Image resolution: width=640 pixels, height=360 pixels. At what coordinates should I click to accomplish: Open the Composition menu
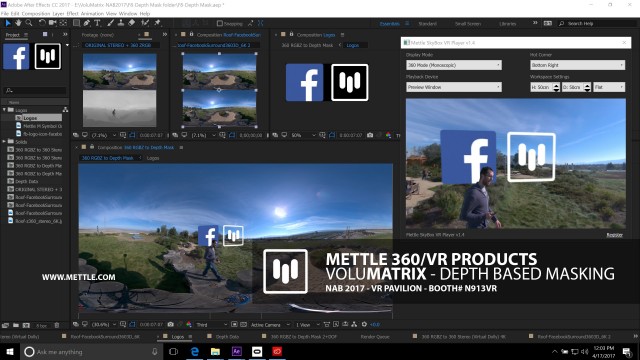click(36, 13)
